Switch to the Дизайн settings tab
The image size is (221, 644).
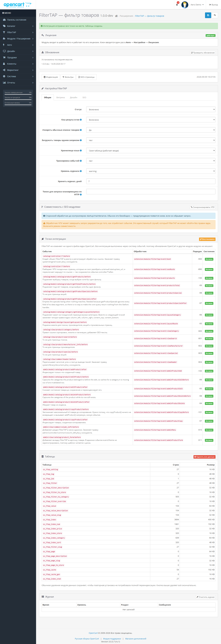[74, 98]
